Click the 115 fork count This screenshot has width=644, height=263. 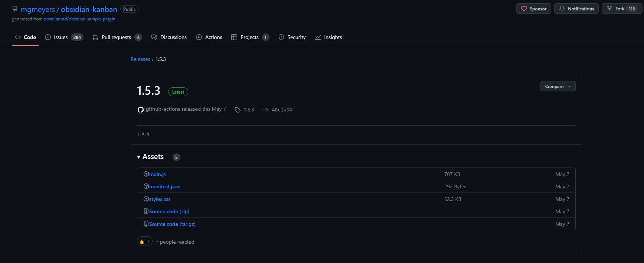[632, 9]
